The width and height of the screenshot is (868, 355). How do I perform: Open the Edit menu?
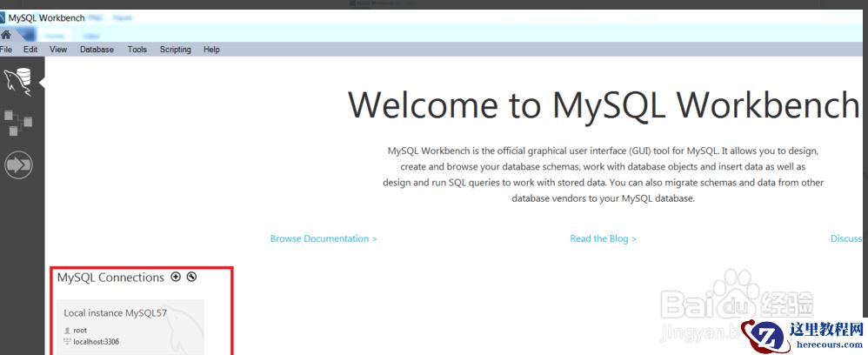coord(30,50)
